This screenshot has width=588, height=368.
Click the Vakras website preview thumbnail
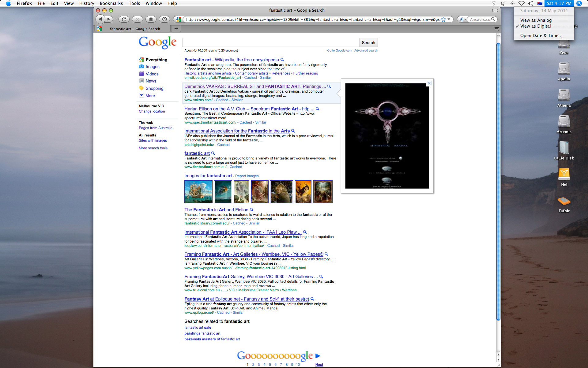[x=387, y=136]
